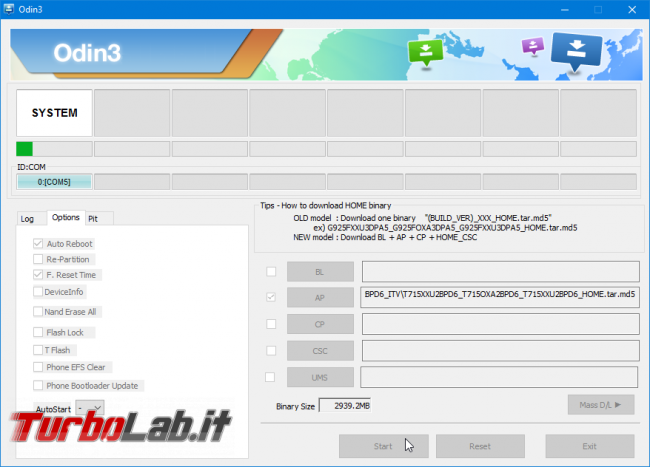Image resolution: width=650 pixels, height=467 pixels.
Task: Close the Odin3 window
Action: pyautogui.click(x=632, y=10)
